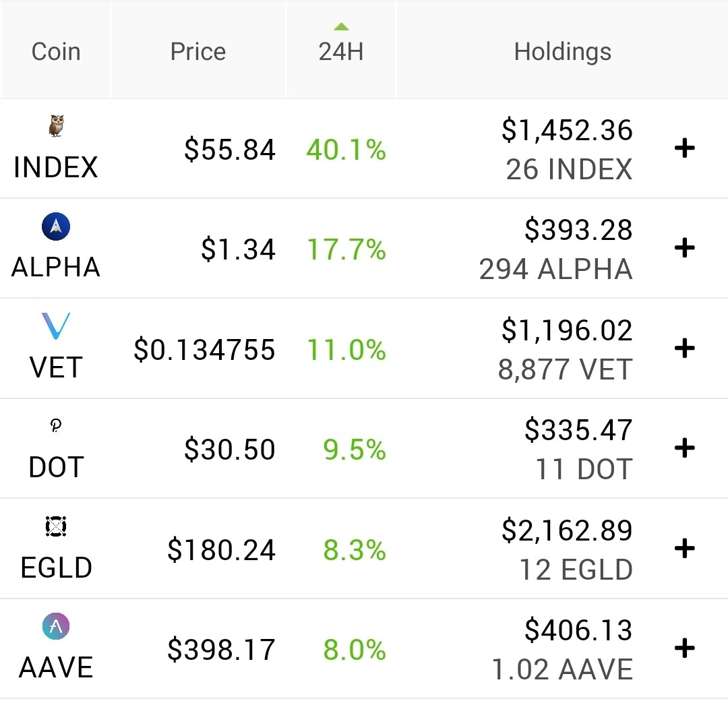728x701 pixels.
Task: Open the INDEX owl coin icon
Action: click(x=56, y=126)
